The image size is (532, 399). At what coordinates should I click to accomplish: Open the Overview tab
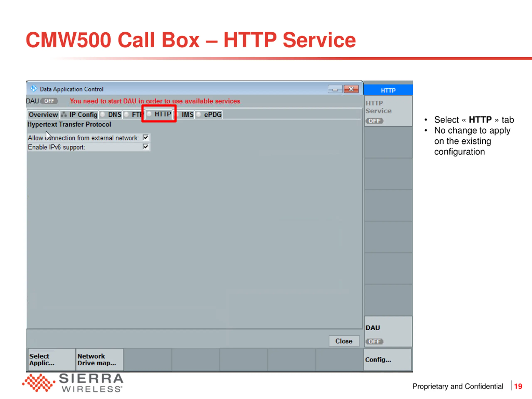click(43, 115)
